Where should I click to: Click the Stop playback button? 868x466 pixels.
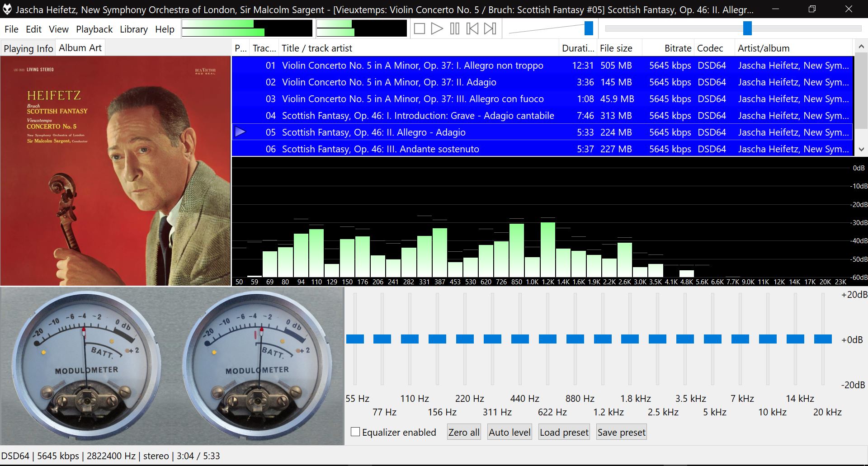pyautogui.click(x=420, y=29)
